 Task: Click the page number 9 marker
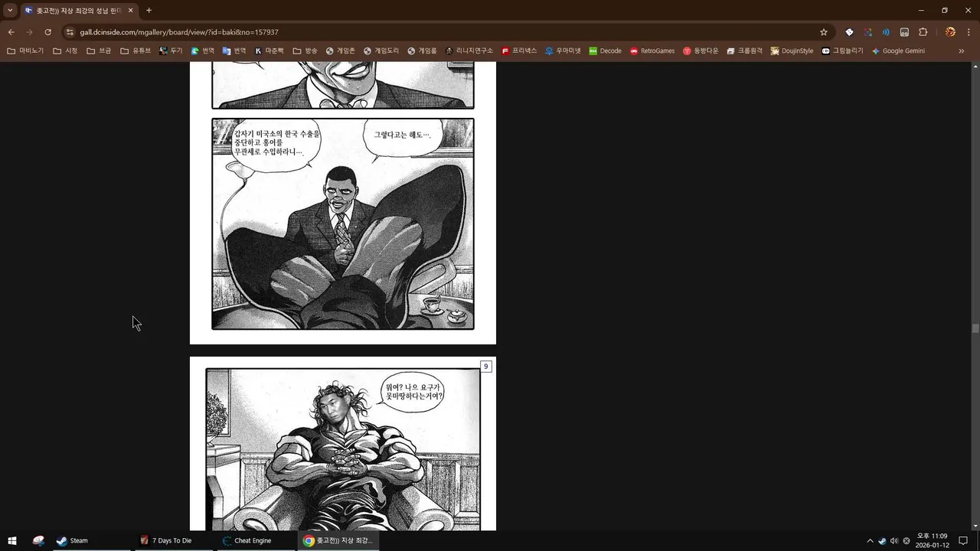[485, 367]
